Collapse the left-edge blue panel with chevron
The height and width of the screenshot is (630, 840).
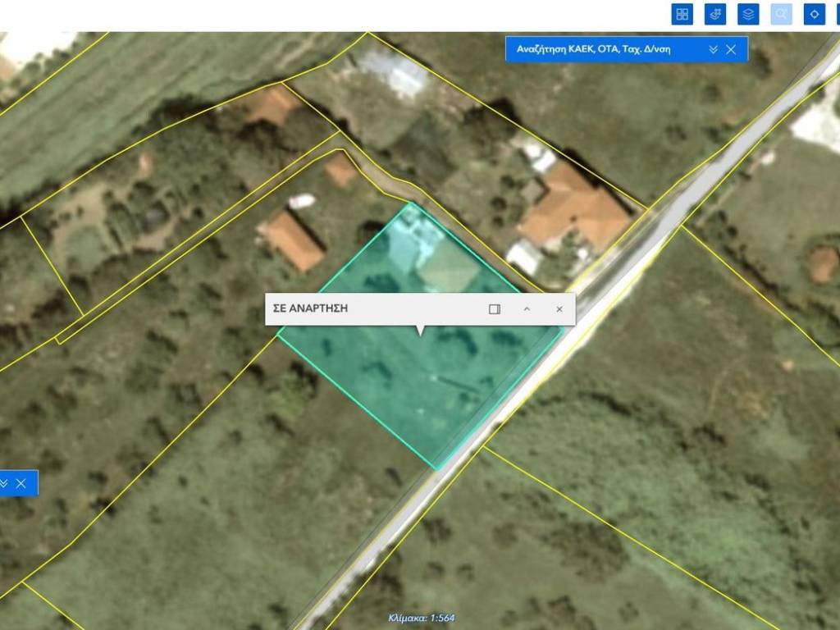click(x=4, y=483)
